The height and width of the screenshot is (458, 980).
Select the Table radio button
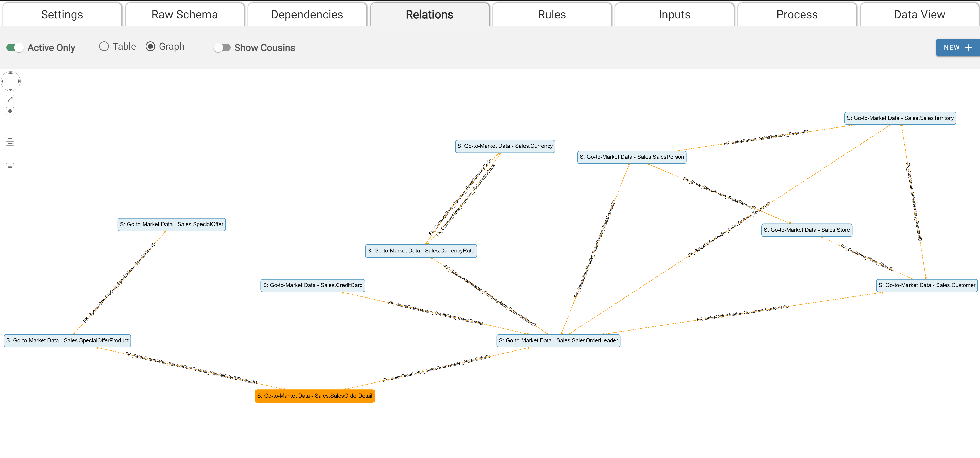[104, 46]
